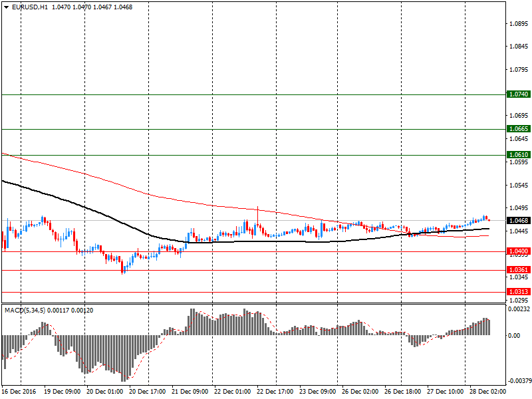Select the 1.0295 price scale value
532x399 pixels.
tap(519, 301)
